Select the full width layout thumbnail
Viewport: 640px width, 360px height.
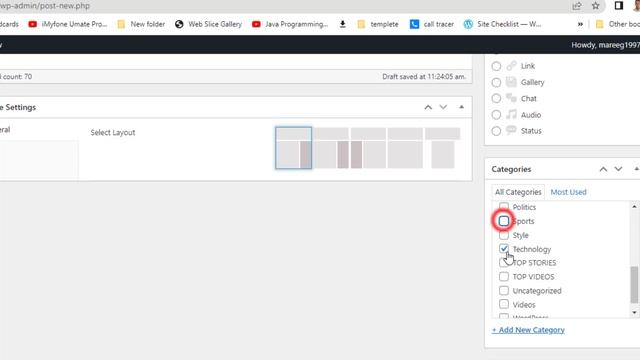pyautogui.click(x=405, y=148)
